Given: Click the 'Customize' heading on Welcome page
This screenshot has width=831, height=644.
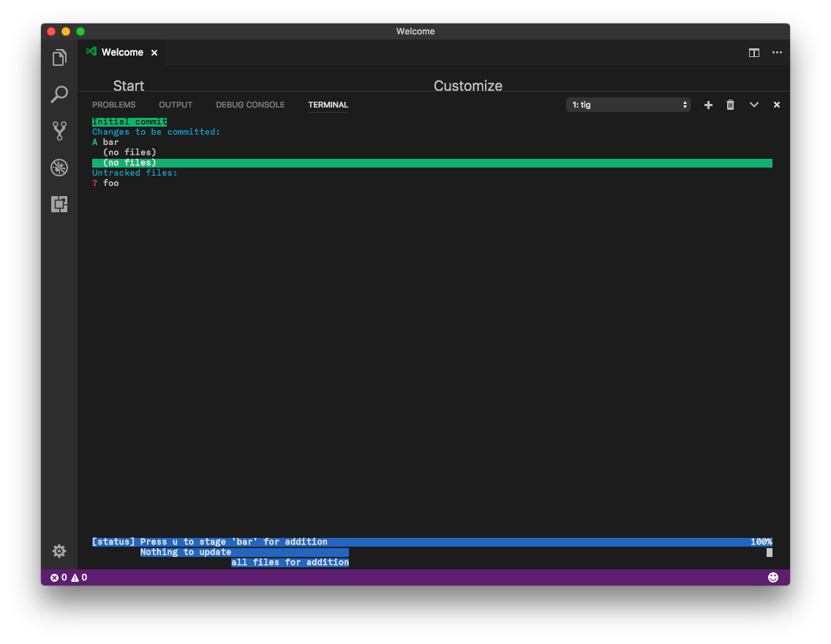Looking at the screenshot, I should point(468,86).
